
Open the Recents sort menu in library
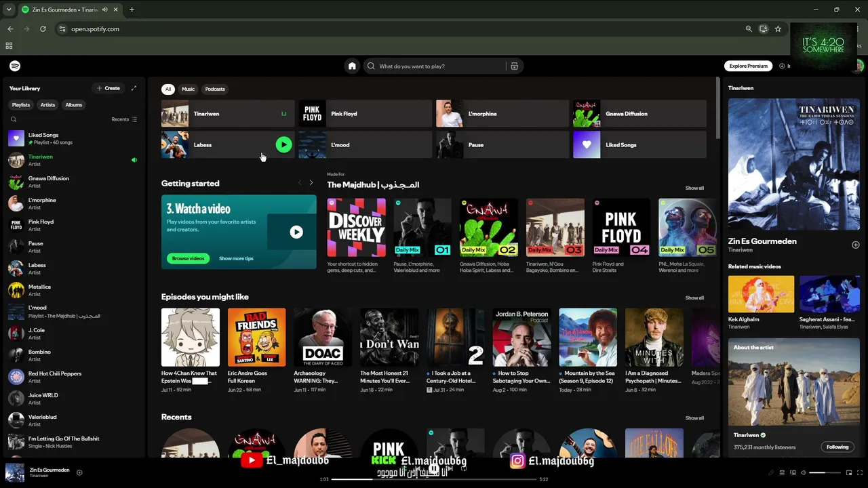point(124,119)
